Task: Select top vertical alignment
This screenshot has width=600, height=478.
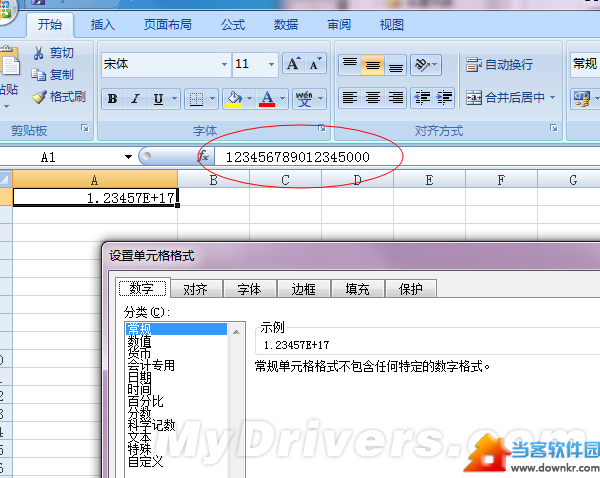Action: tap(350, 64)
